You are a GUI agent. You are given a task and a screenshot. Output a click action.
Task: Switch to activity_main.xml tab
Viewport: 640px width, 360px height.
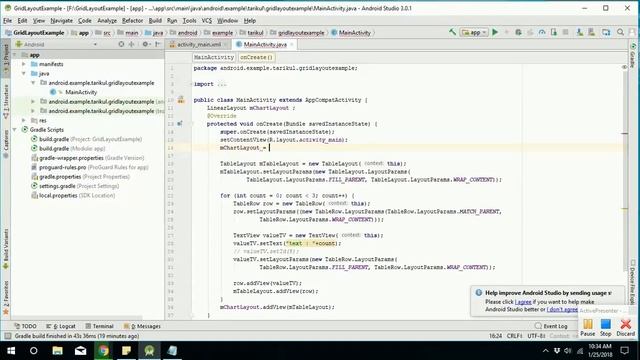198,44
